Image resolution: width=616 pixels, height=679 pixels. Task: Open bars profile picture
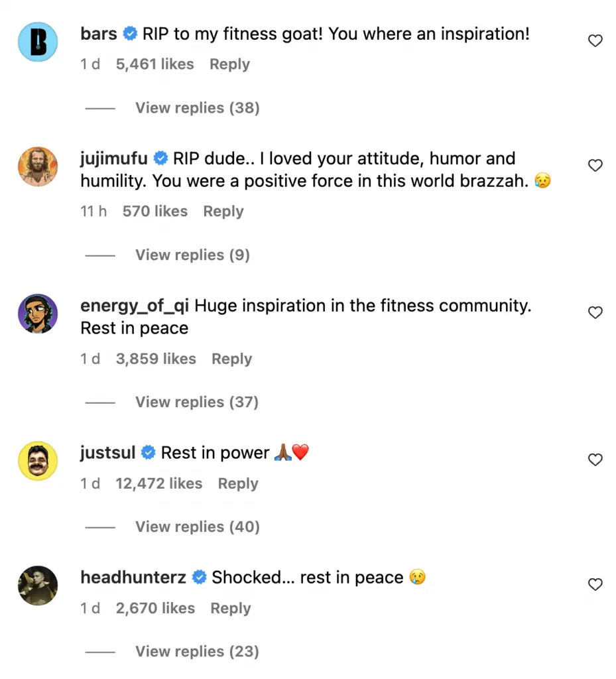38,41
